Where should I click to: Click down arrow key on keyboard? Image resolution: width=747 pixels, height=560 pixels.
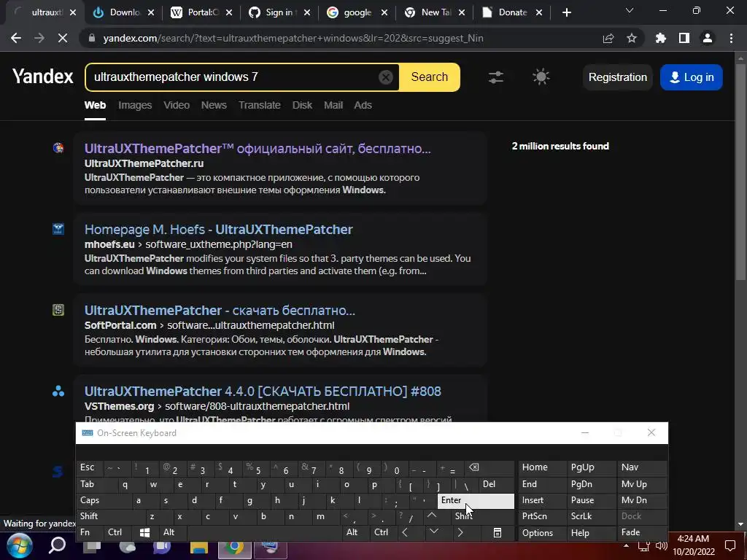pos(433,532)
